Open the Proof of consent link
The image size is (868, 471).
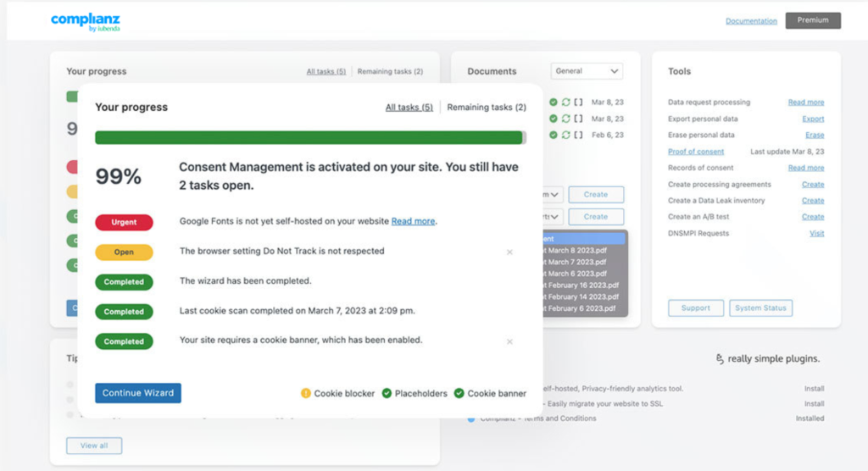[695, 152]
